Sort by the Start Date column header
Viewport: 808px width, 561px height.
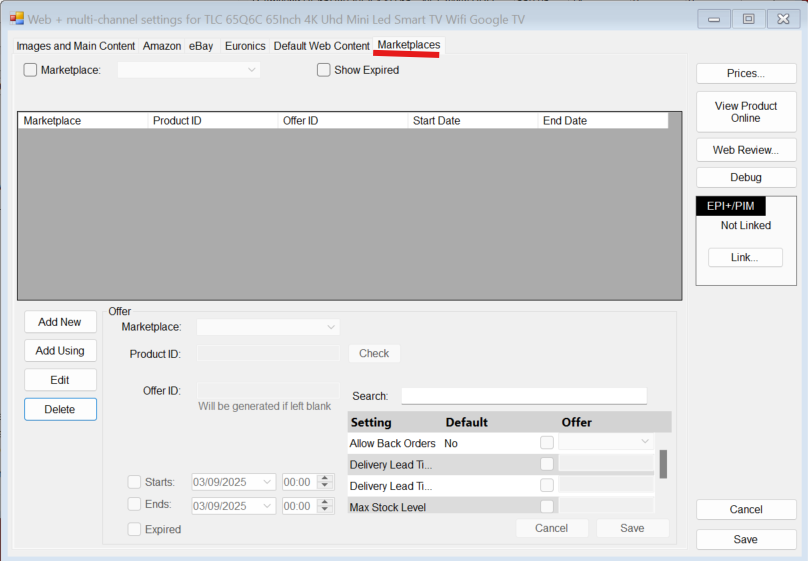[x=472, y=121]
